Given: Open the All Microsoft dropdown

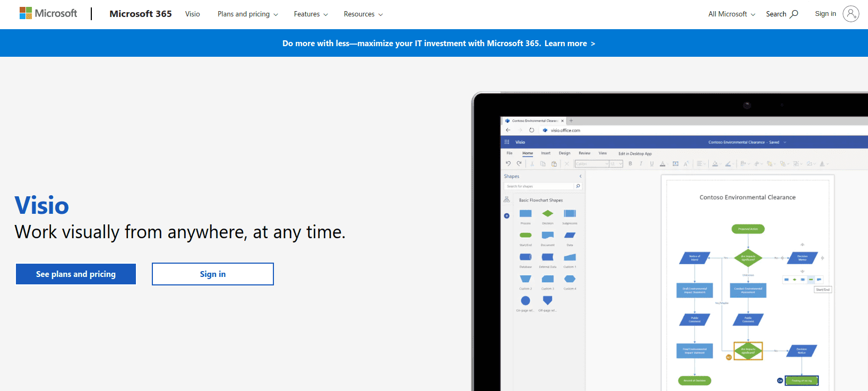Looking at the screenshot, I should click(732, 14).
